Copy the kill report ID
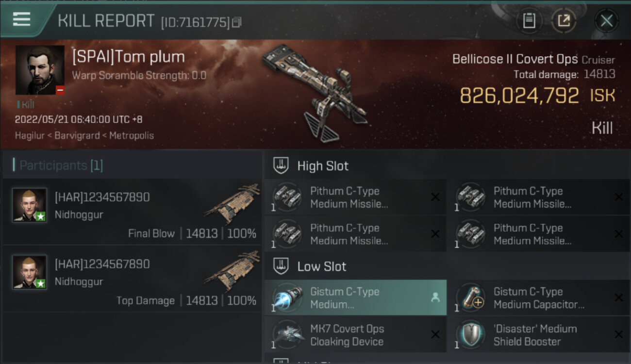631x364 pixels. (x=236, y=22)
